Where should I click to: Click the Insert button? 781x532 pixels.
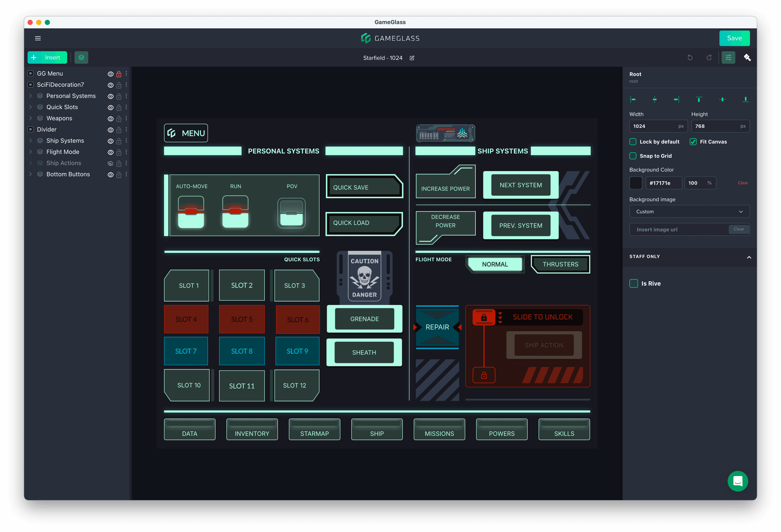pos(47,57)
